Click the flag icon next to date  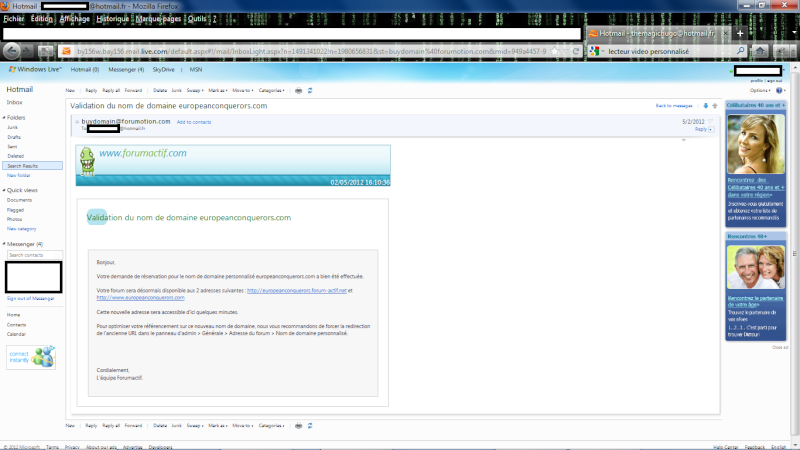click(x=711, y=121)
